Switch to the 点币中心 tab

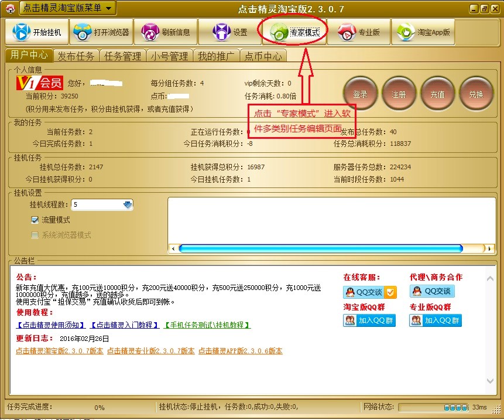click(x=263, y=56)
